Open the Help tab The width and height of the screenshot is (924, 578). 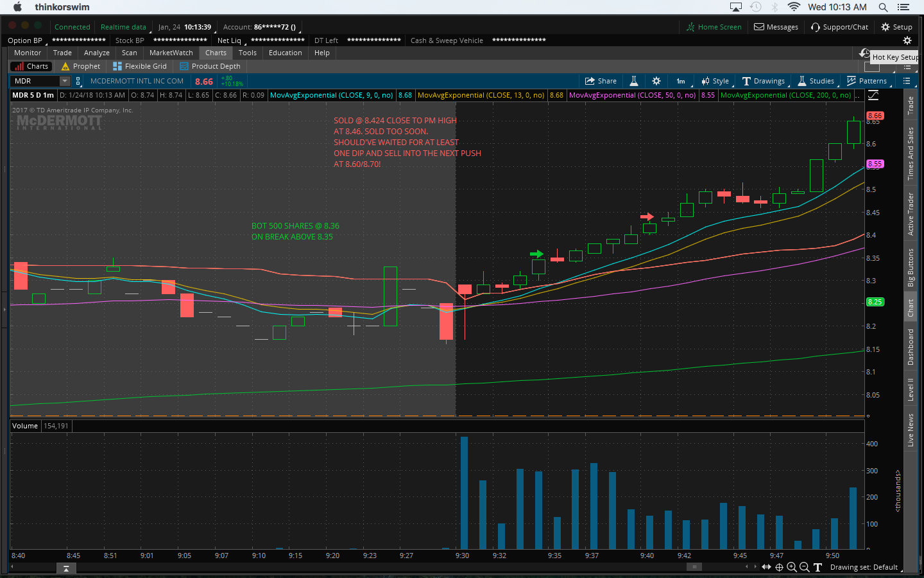coord(322,53)
